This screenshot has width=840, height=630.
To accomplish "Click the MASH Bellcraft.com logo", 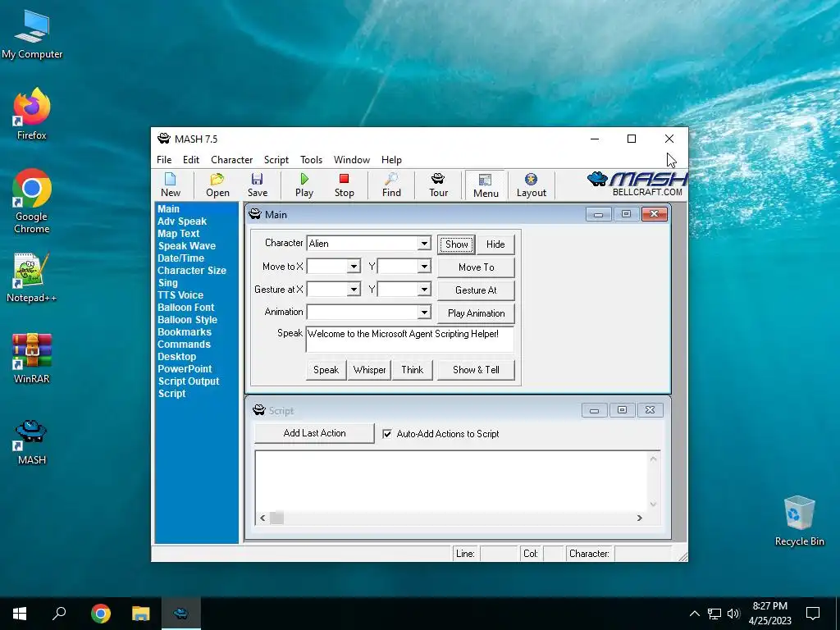I will [x=637, y=185].
